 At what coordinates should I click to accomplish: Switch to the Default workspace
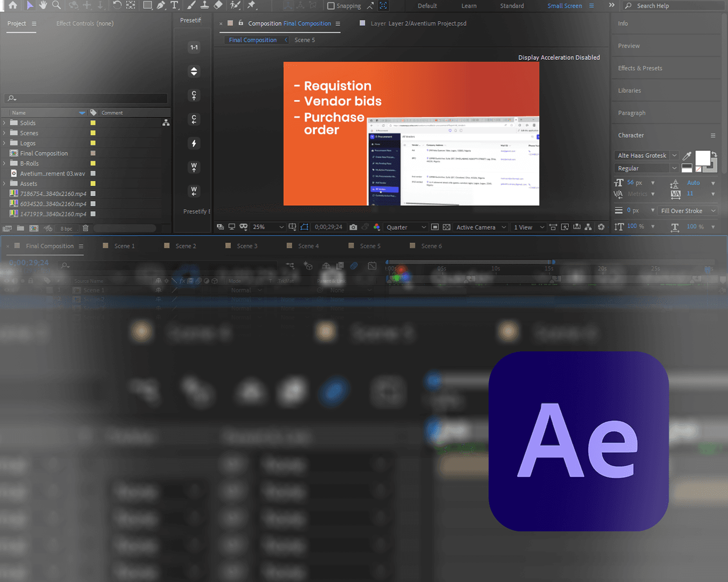click(427, 6)
